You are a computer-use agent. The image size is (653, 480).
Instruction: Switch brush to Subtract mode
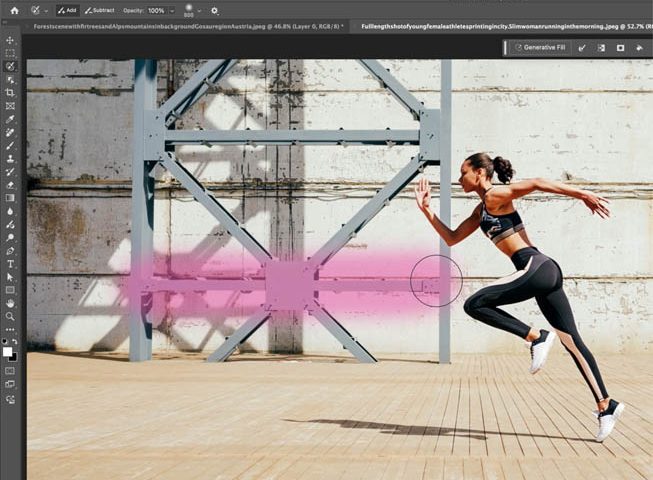pos(100,10)
